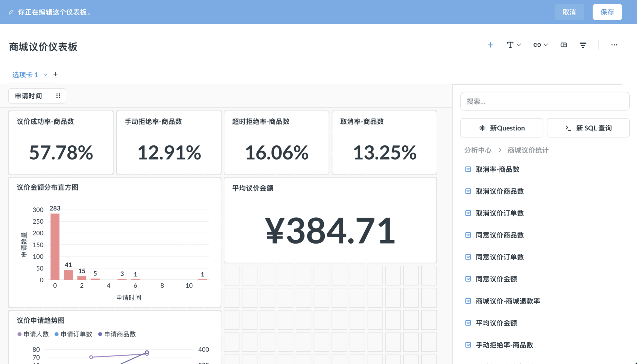
Task: Click the search input field
Action: pyautogui.click(x=544, y=101)
